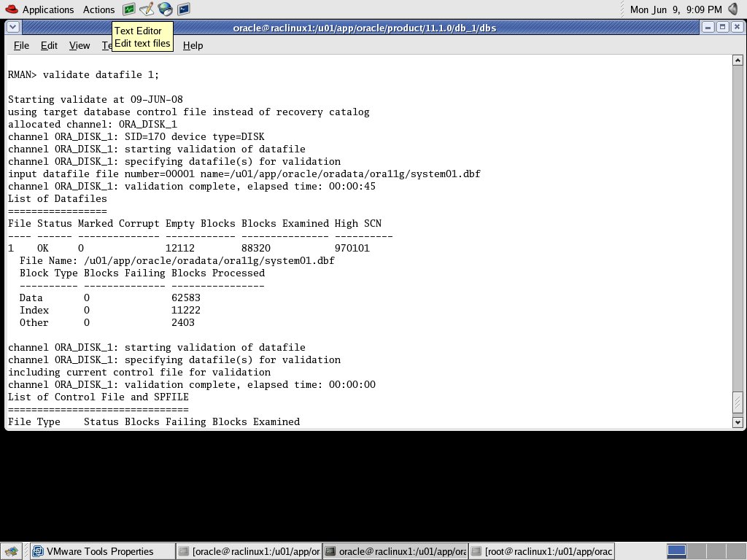
Task: Click the window title bar text
Action: point(365,28)
